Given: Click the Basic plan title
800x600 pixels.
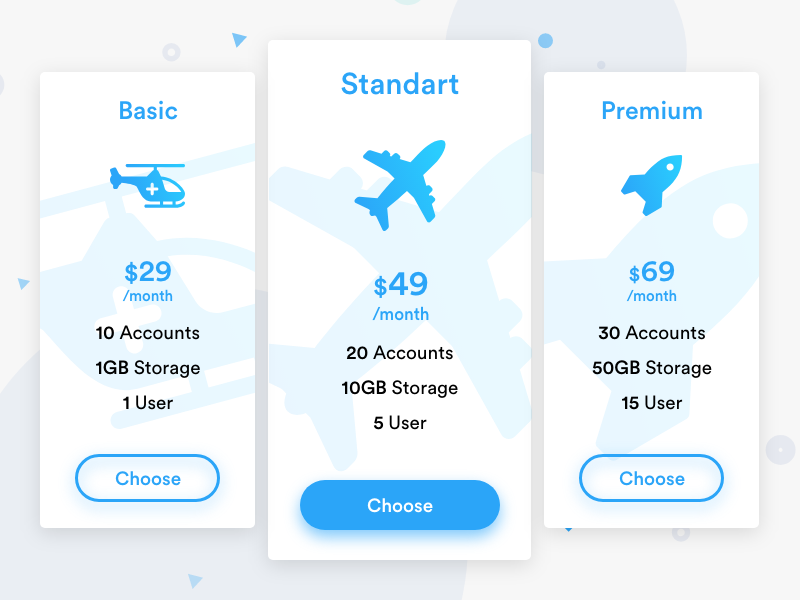Looking at the screenshot, I should tap(148, 111).
